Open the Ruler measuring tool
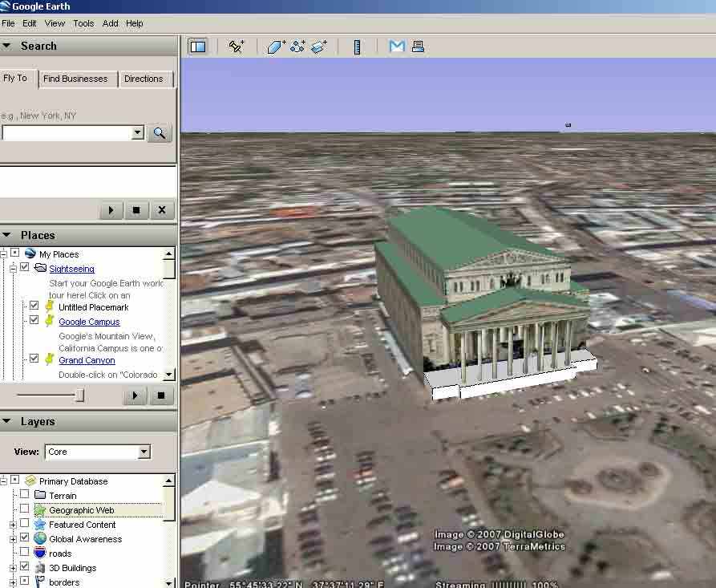The width and height of the screenshot is (716, 588). 357,47
